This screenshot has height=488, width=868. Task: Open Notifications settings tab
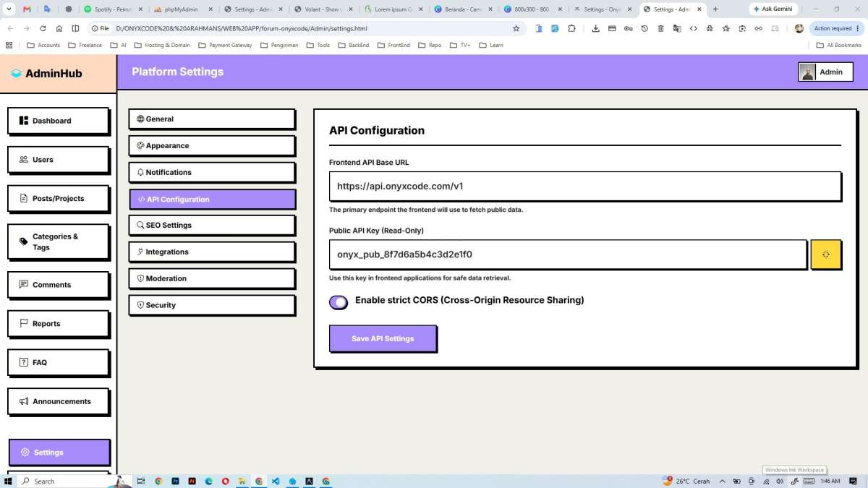[212, 172]
